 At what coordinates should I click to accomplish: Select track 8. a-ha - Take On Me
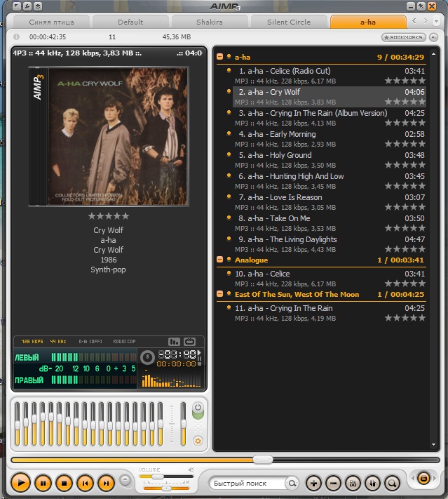coord(330,222)
